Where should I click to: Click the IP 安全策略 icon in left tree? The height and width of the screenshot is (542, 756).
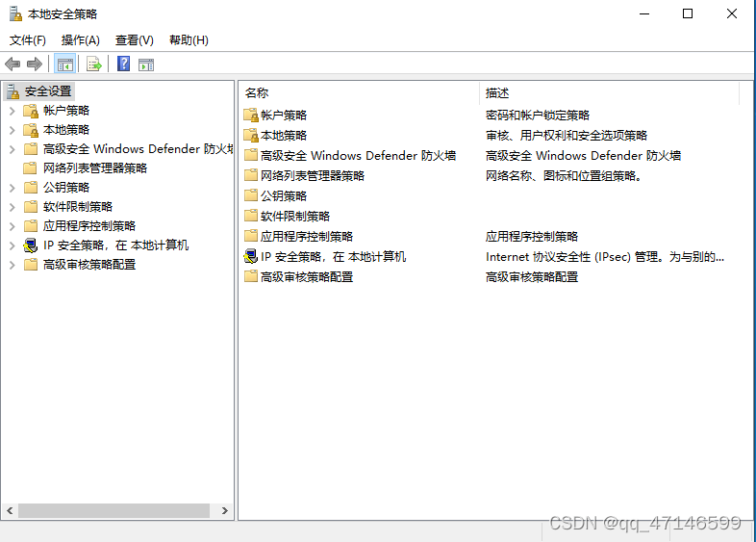tap(31, 245)
